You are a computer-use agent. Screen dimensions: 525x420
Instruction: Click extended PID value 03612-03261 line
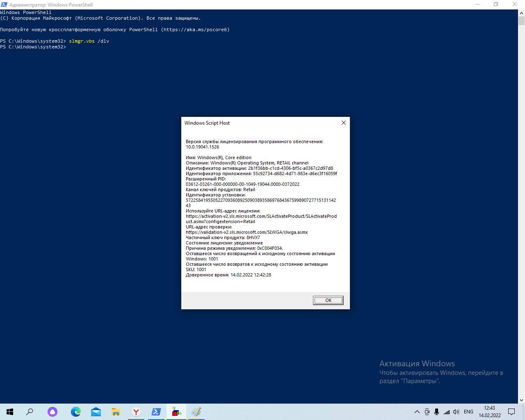coord(242,184)
